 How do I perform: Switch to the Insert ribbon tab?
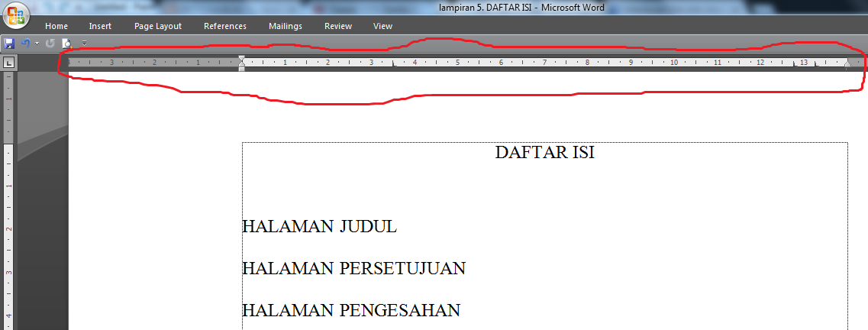click(x=100, y=26)
